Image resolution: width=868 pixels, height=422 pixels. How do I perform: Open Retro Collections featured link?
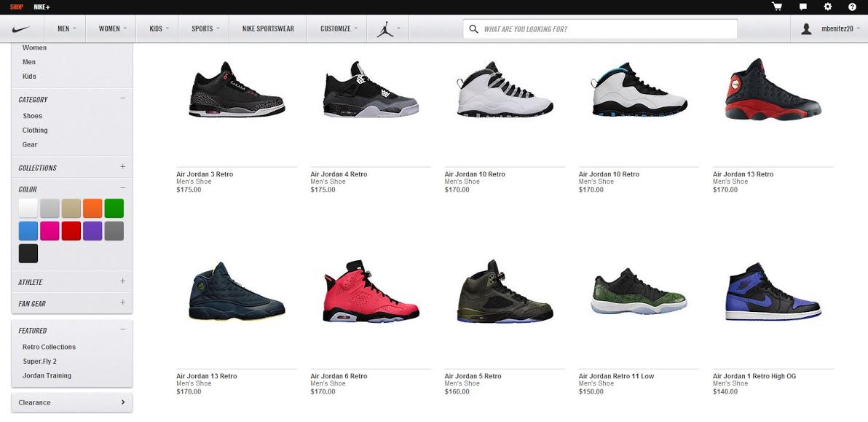point(50,347)
